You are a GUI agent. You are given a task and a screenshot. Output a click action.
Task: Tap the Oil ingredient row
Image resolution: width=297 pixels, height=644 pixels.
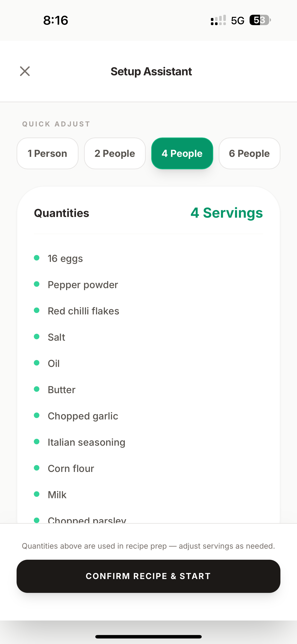[148, 363]
